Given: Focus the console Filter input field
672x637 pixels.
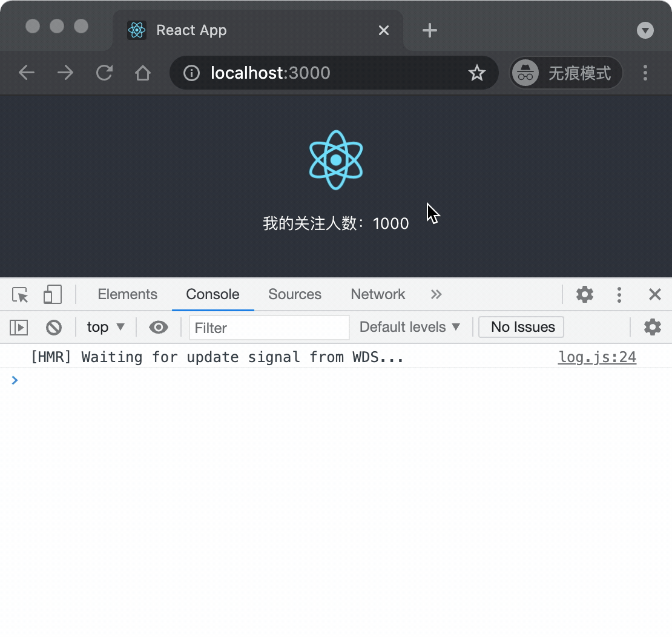Looking at the screenshot, I should [269, 328].
